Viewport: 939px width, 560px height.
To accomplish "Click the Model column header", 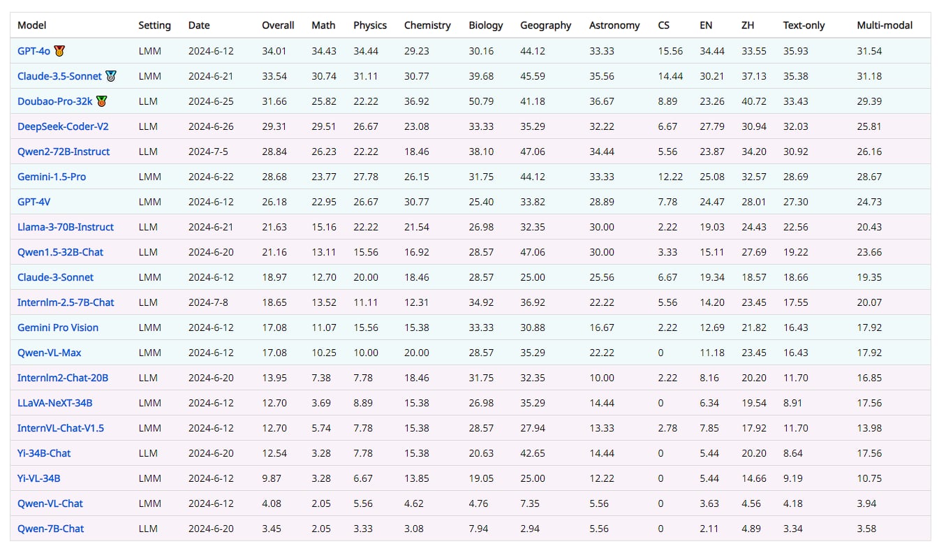I will click(32, 25).
